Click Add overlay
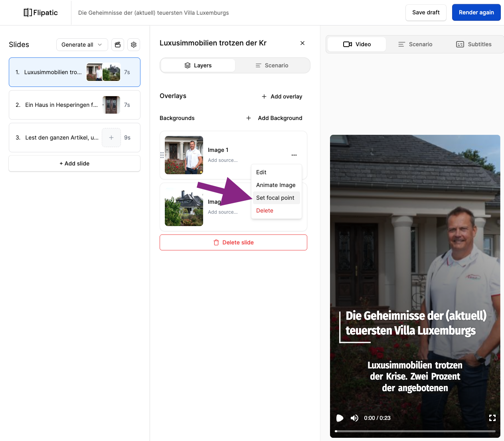 [282, 96]
